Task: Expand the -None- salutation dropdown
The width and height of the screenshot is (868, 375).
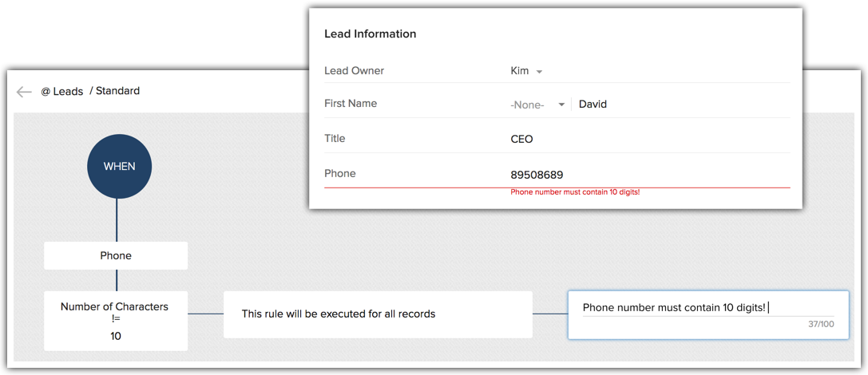Action: tap(538, 105)
